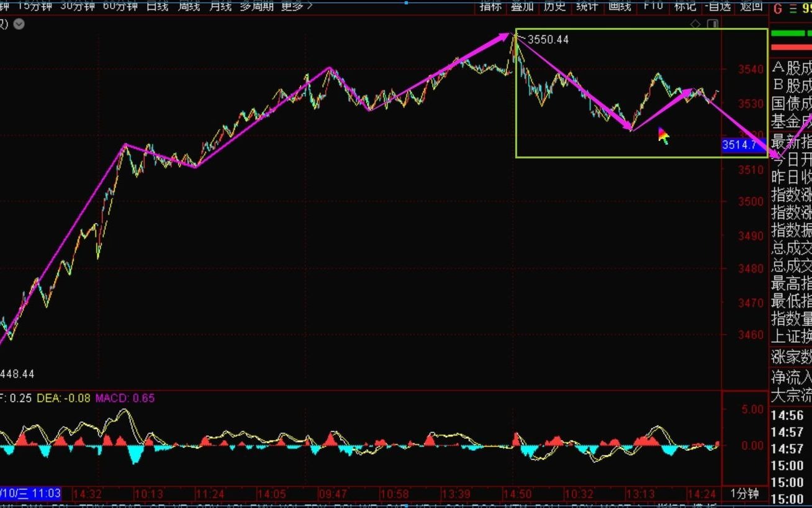Click the 上证换 row in side panel
This screenshot has width=812, height=508.
tap(791, 336)
